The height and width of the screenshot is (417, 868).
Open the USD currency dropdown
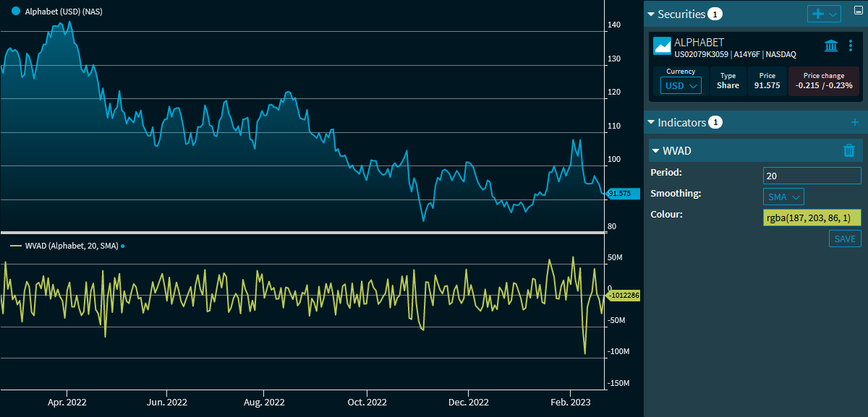point(681,85)
